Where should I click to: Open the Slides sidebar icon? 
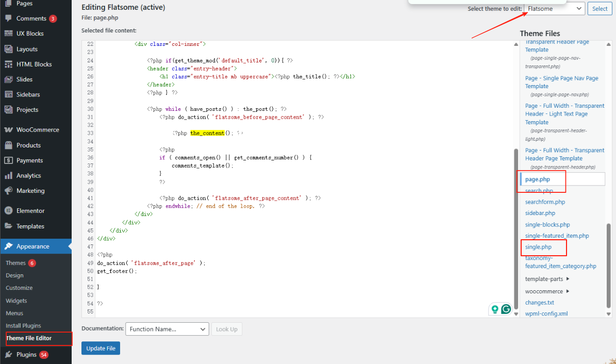point(9,79)
